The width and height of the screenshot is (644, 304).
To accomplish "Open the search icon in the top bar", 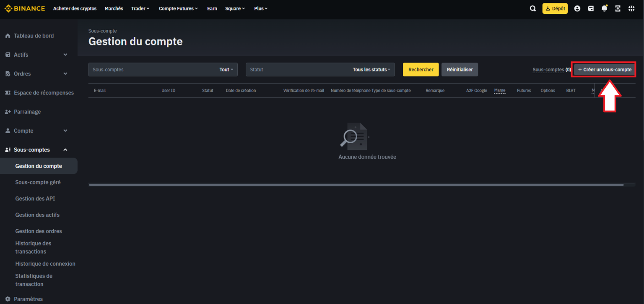I will [532, 8].
